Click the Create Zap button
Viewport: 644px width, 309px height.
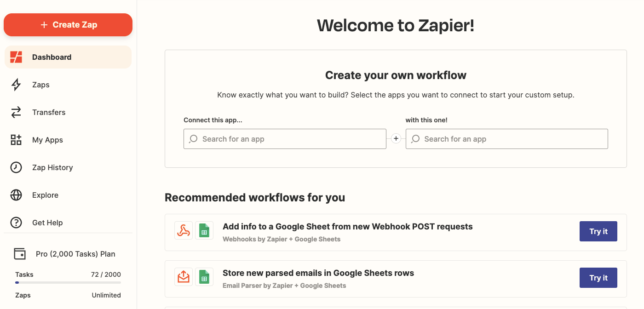[68, 25]
